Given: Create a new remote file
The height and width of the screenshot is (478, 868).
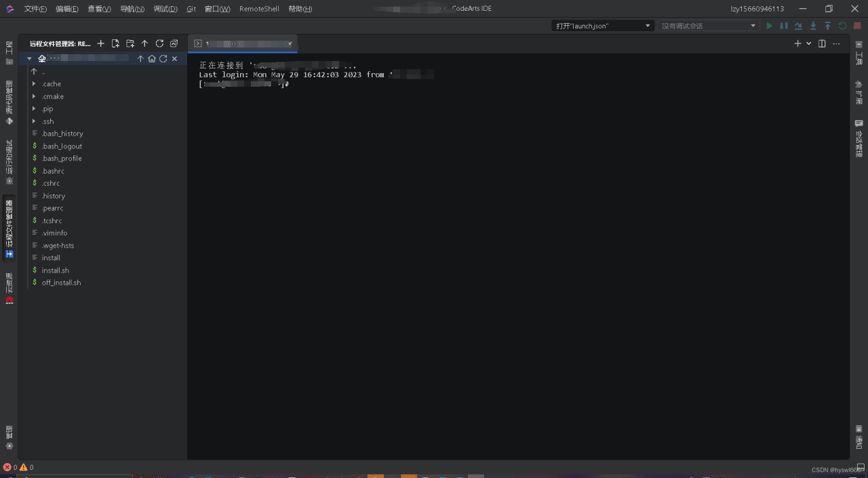Looking at the screenshot, I should click(x=115, y=43).
